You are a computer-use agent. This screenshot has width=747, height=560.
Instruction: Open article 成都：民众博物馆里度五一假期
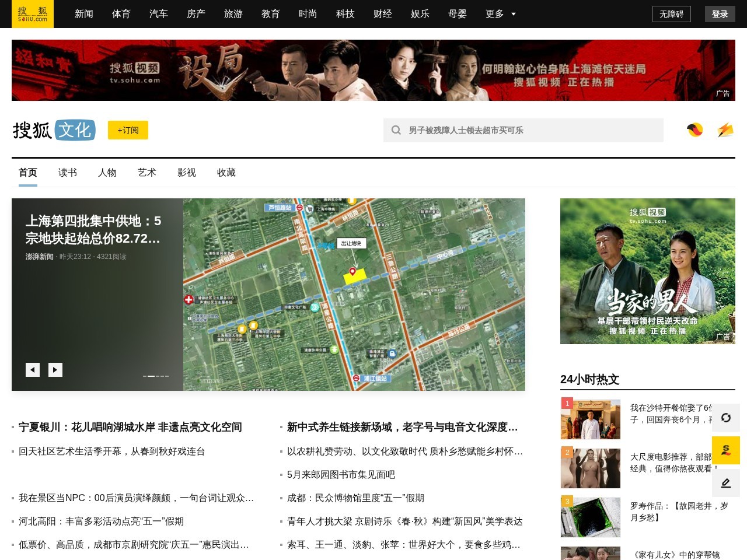pyautogui.click(x=355, y=498)
